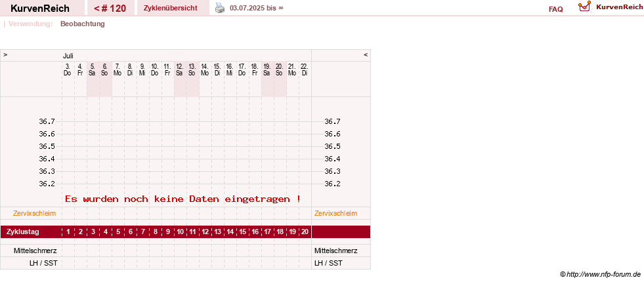Select the date column 14. Mo
644x282 pixels.
click(205, 70)
